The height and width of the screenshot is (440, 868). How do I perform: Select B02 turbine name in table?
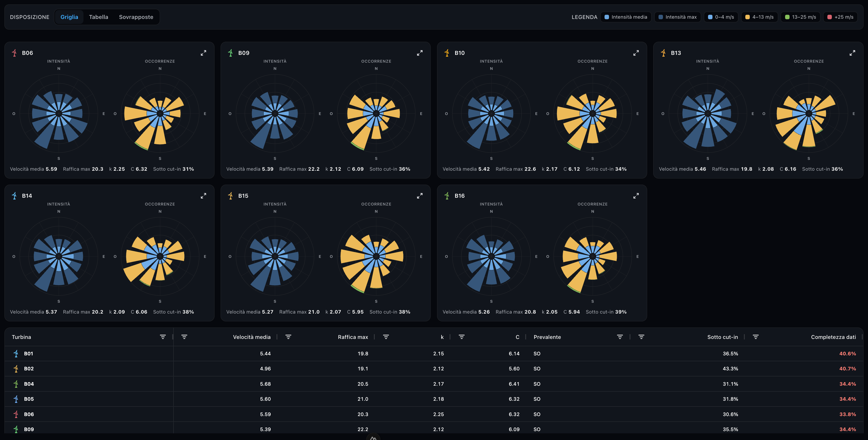pyautogui.click(x=29, y=369)
